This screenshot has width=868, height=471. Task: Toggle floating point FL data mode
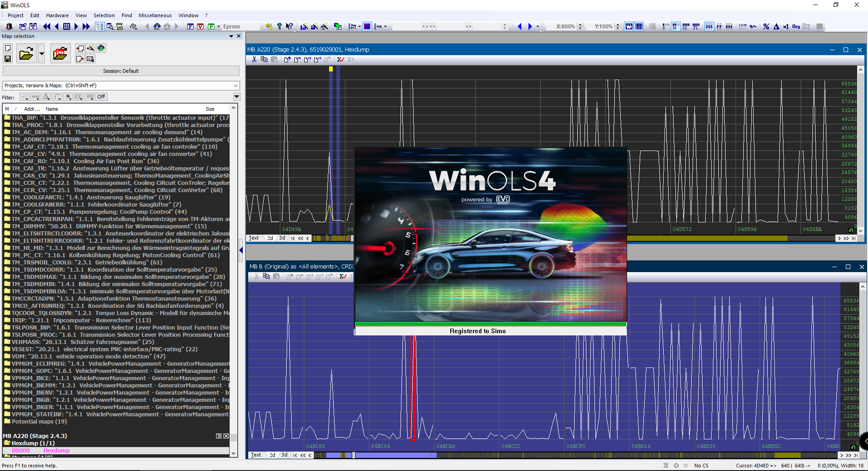(x=696, y=27)
